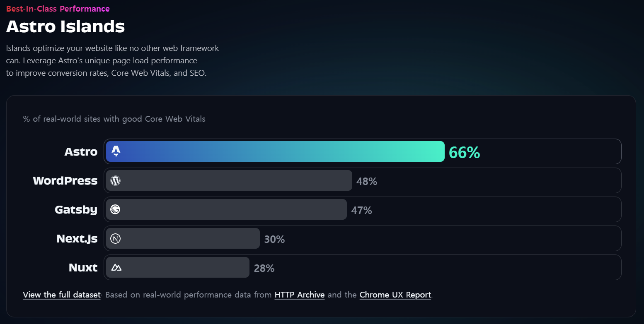Click the 28% Nuxt percentage label
The height and width of the screenshot is (324, 644).
[x=264, y=268]
